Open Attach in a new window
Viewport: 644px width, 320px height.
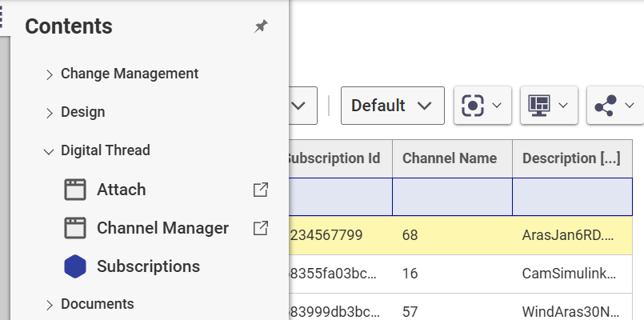261,190
